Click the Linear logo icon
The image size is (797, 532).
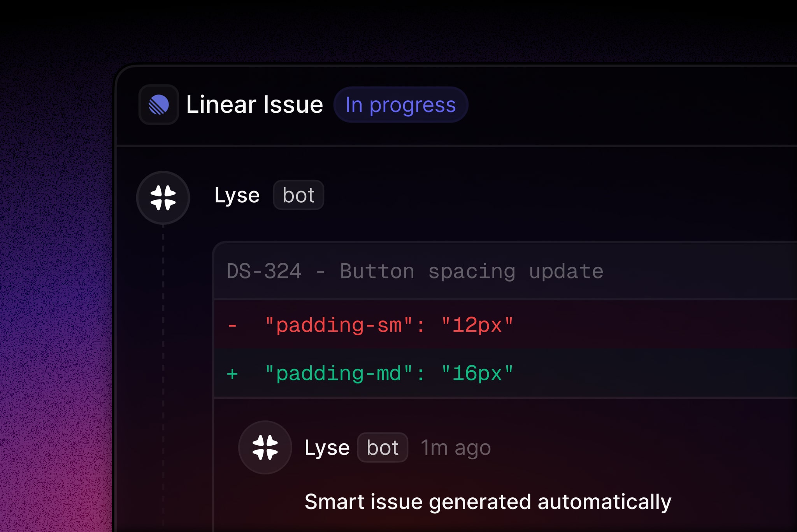click(159, 105)
